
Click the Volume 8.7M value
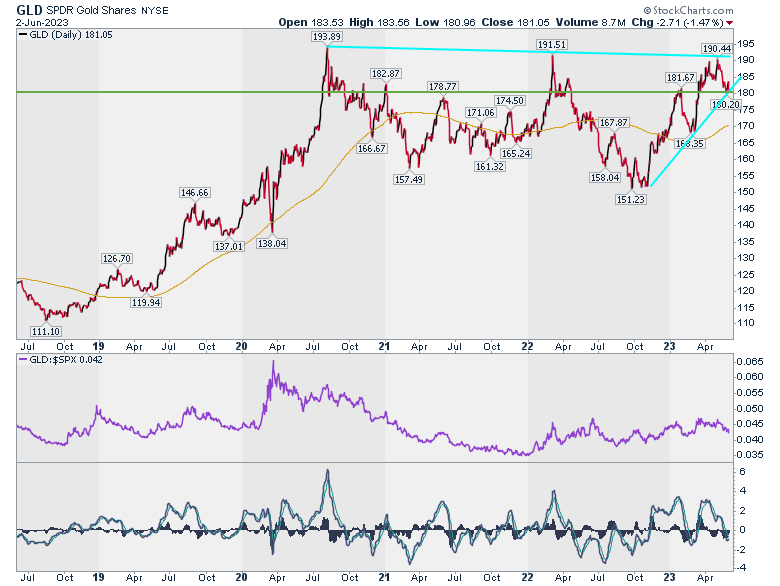pos(590,22)
